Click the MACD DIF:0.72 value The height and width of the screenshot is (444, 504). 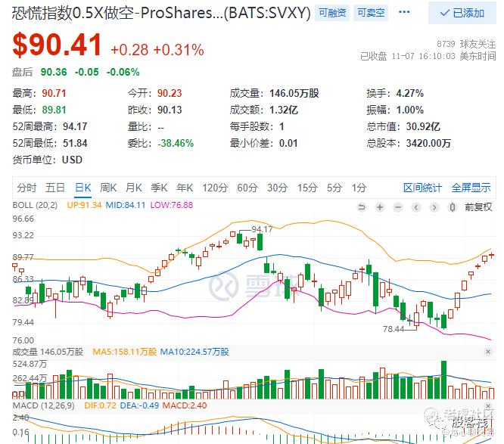(100, 405)
